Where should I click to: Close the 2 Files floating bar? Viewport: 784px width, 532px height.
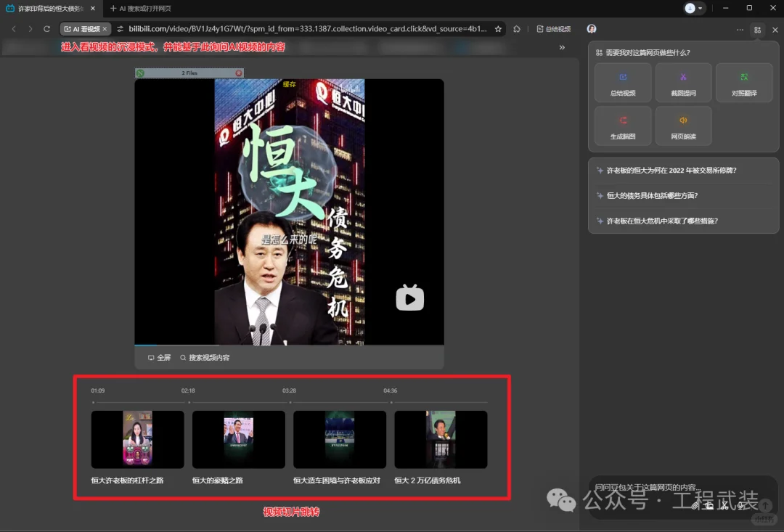239,73
